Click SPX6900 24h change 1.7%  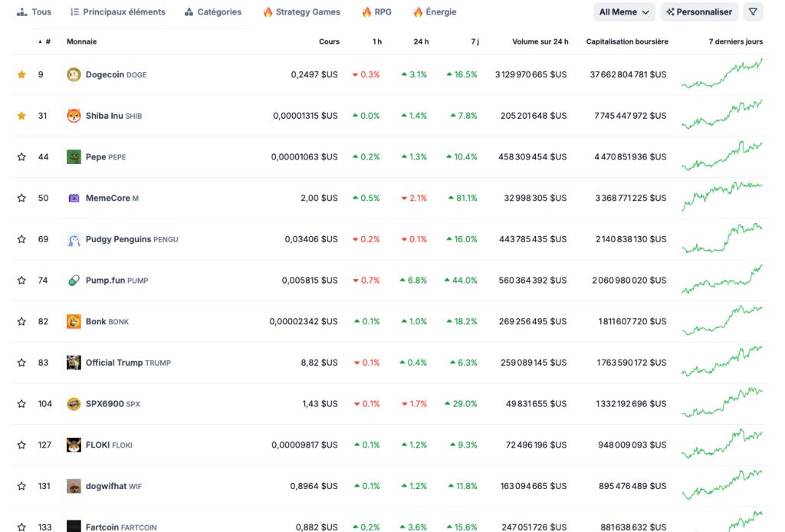point(414,404)
